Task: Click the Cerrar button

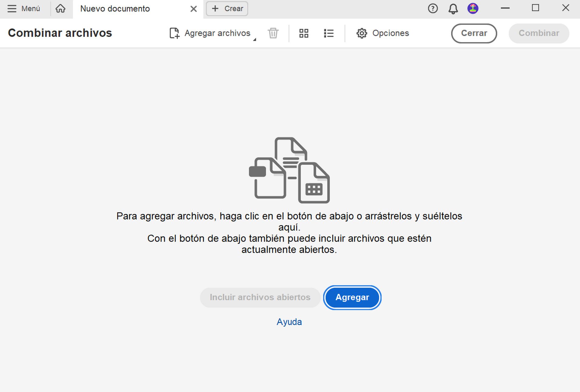Action: [x=474, y=33]
